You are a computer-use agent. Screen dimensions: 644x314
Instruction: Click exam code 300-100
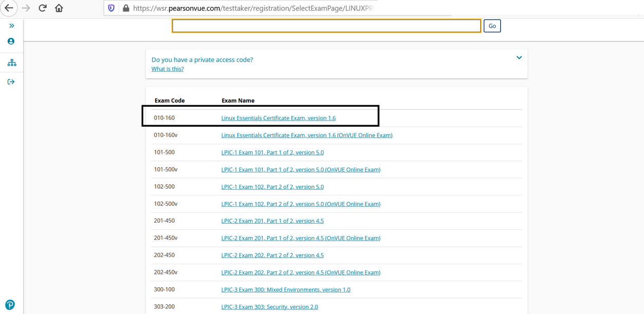coord(164,289)
